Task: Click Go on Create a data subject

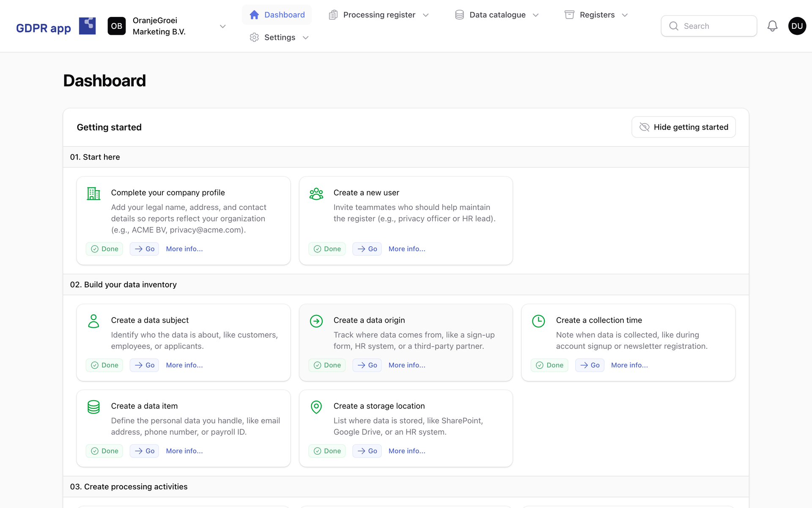Action: pos(144,365)
